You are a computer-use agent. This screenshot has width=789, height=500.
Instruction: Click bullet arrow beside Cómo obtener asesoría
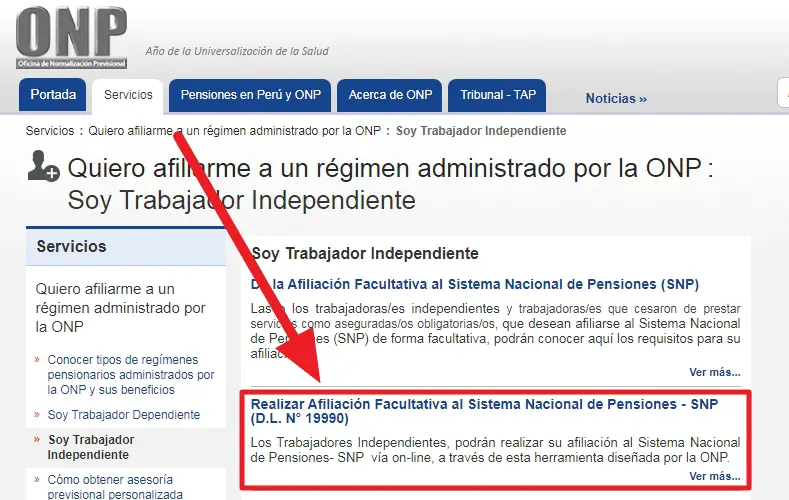37,479
